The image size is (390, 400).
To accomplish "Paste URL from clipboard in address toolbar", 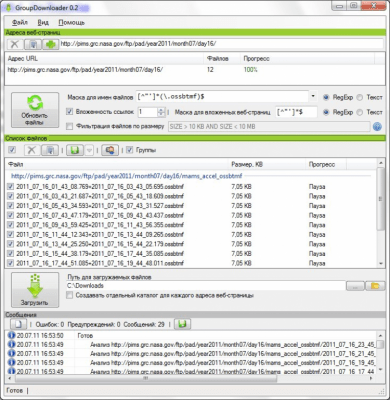I will coord(33,44).
